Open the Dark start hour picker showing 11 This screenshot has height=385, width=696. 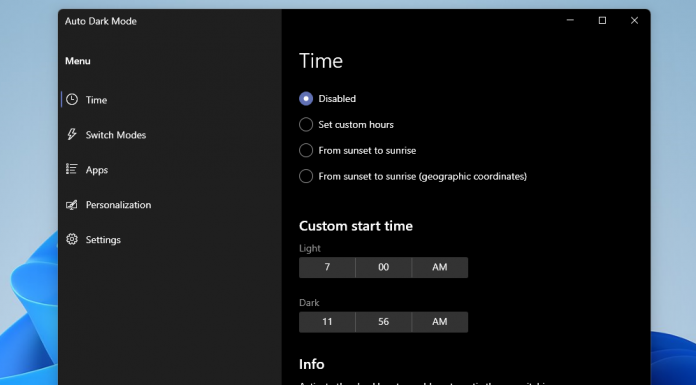[327, 322]
